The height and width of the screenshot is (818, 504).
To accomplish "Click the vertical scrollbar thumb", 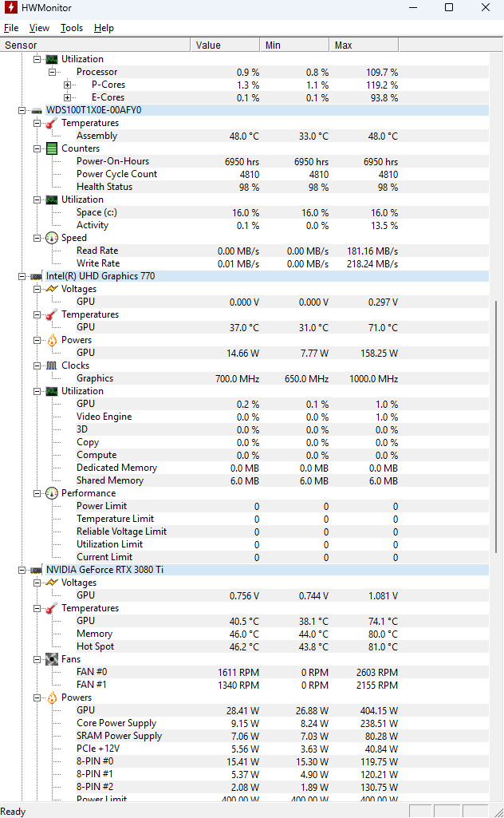I will click(496, 426).
